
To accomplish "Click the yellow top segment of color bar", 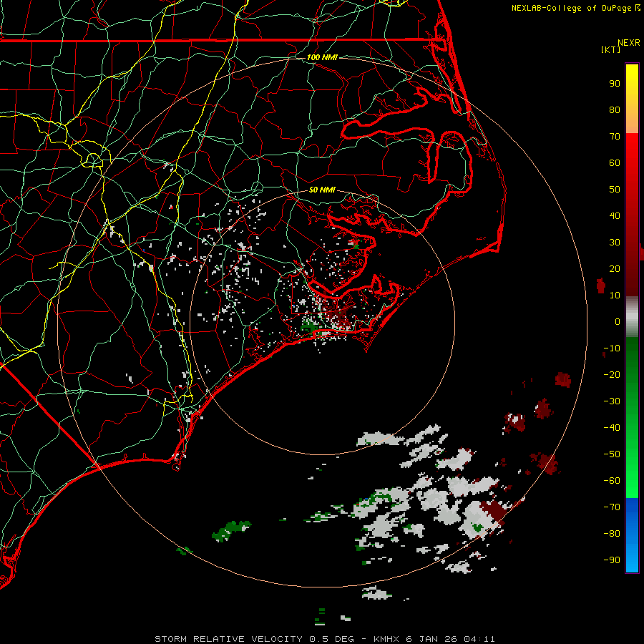I will click(x=632, y=99).
